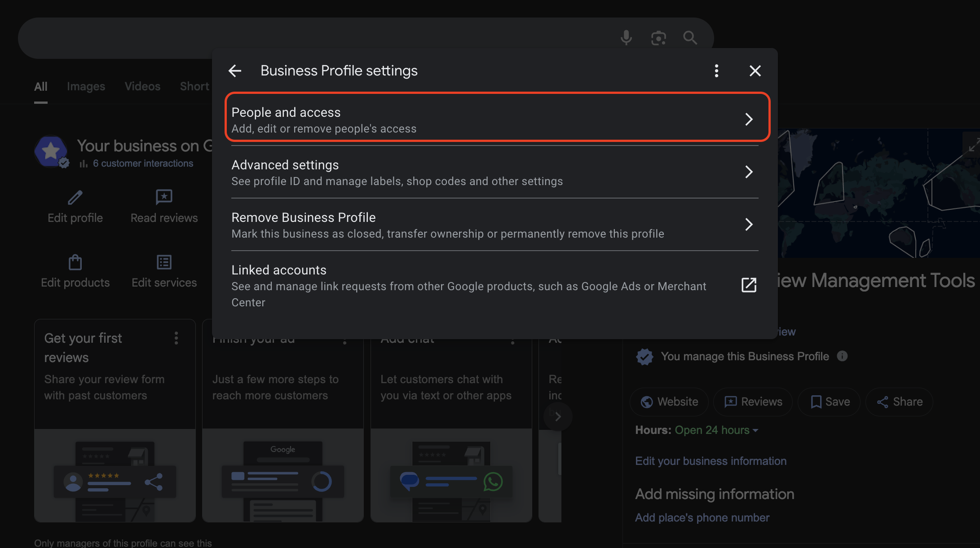Open Remove Business Profile option
Viewport: 980px width, 548px height.
pyautogui.click(x=494, y=225)
